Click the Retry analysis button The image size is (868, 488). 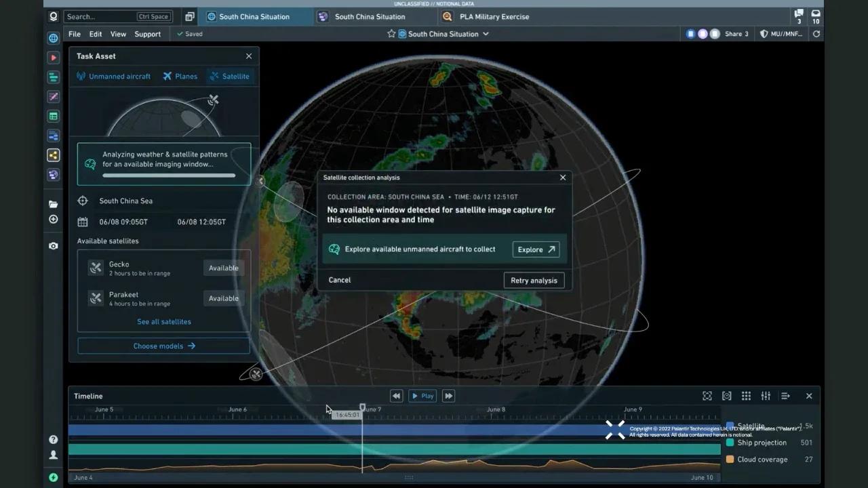coord(534,280)
